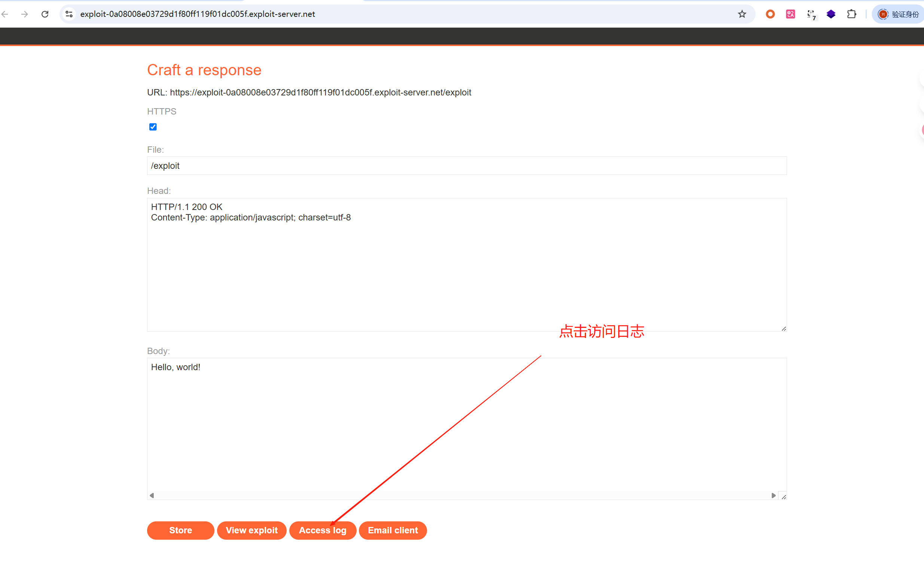Click the View exploit button

(x=251, y=530)
